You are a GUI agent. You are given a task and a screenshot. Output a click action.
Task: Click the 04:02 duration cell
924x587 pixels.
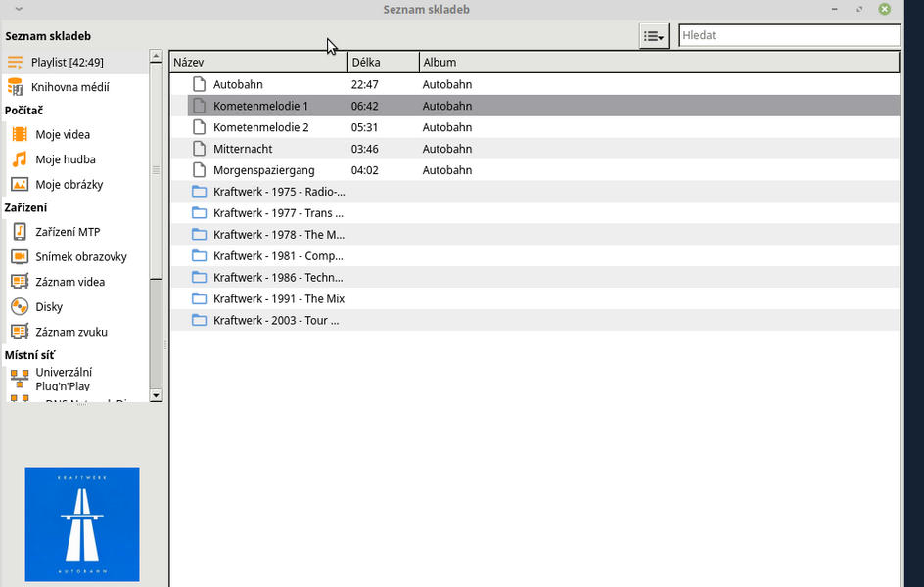(365, 170)
